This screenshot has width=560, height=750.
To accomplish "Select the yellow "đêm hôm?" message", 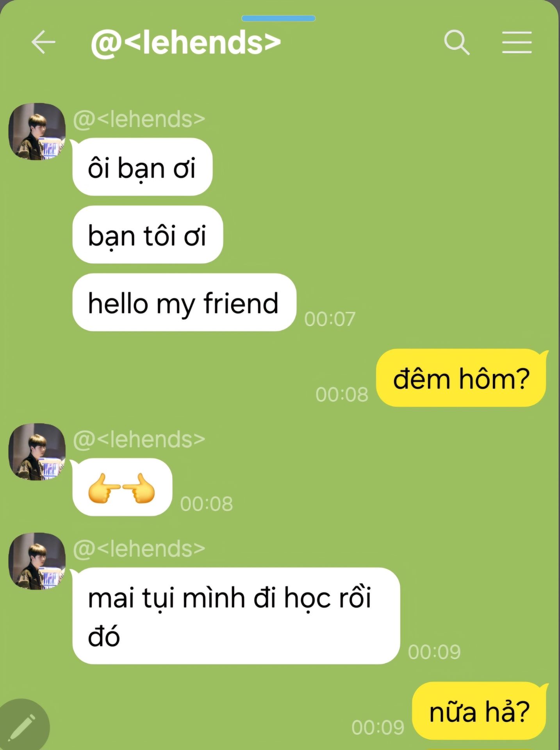I will click(461, 378).
